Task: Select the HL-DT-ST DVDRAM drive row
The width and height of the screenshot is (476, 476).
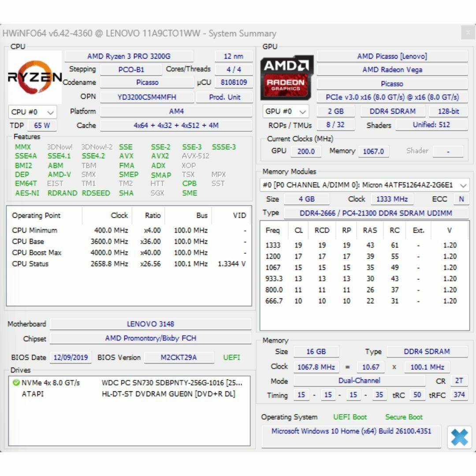Action: pyautogui.click(x=129, y=394)
